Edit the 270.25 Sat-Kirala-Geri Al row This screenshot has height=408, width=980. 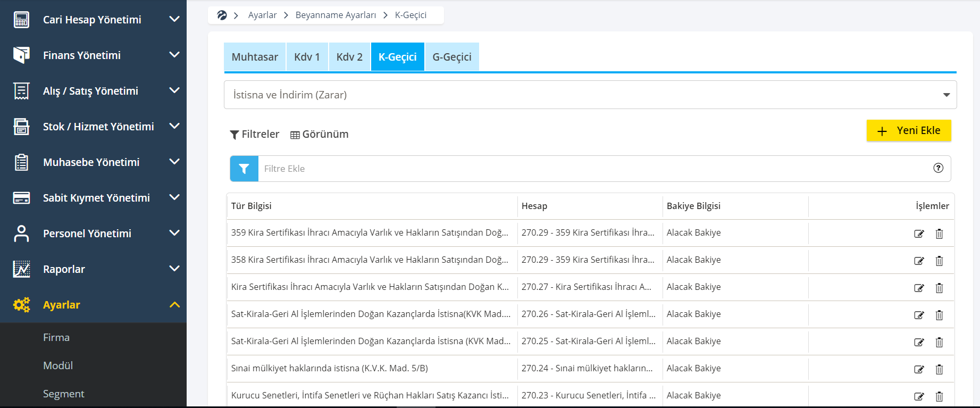[x=919, y=342]
